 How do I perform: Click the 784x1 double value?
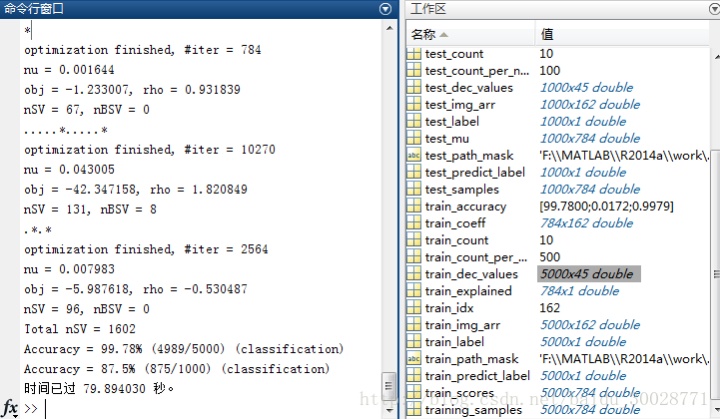tap(579, 291)
